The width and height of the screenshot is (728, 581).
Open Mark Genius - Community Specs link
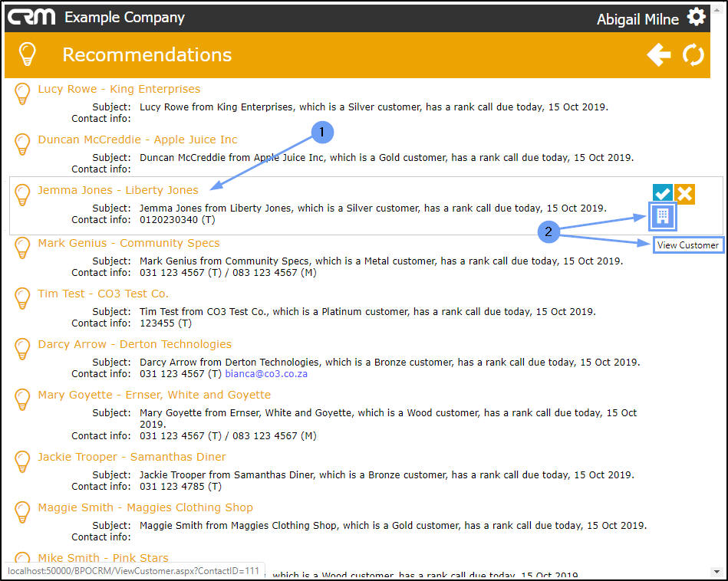tap(129, 243)
